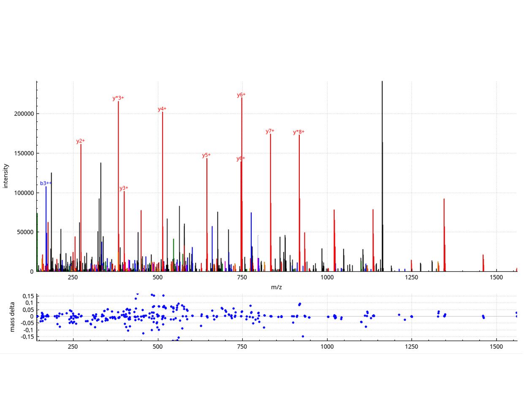Select the blue b3++ ion label
Screen dimensions: 532x399
(x=46, y=183)
